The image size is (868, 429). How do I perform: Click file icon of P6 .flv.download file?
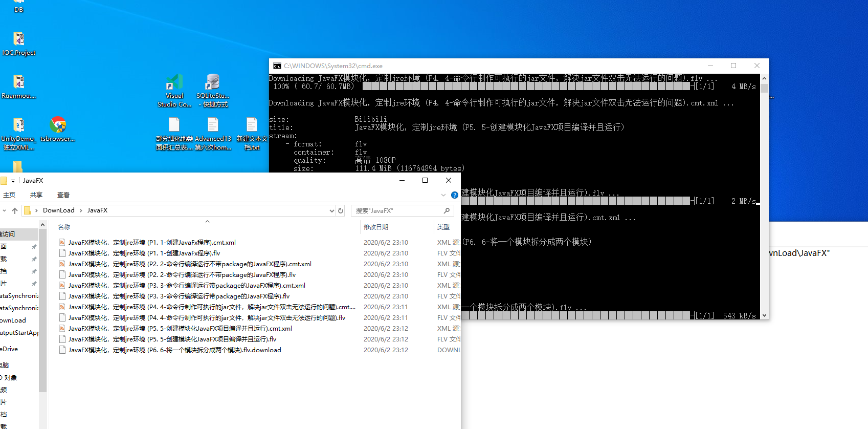tap(62, 350)
